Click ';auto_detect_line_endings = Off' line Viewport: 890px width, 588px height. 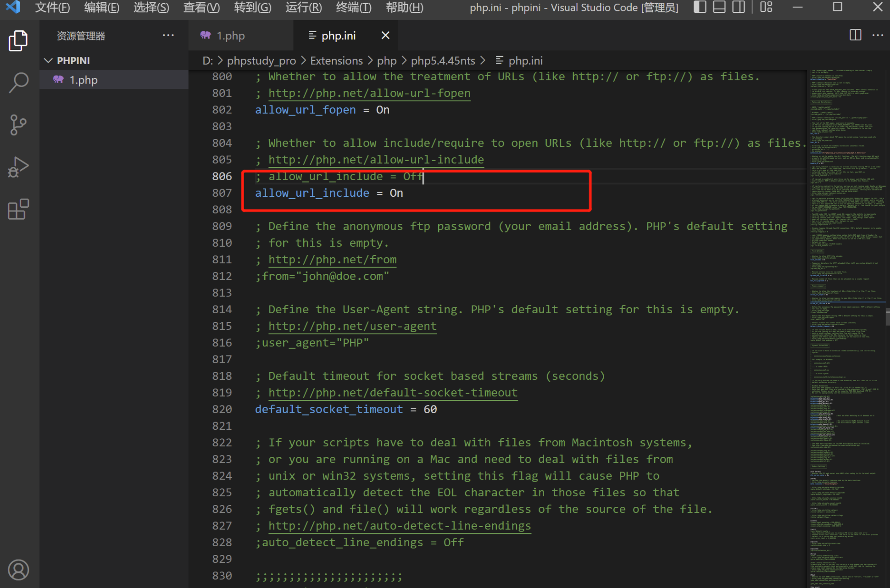(360, 542)
